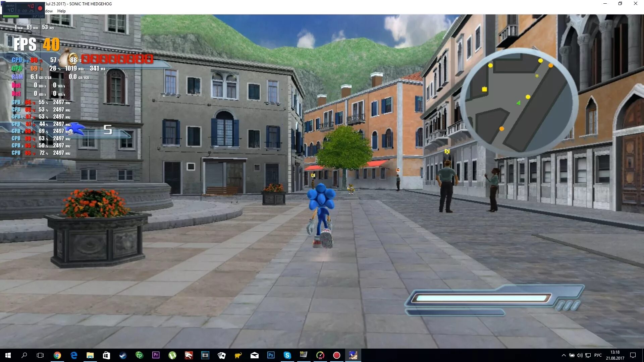
Task: Open the Help menu
Action: pyautogui.click(x=61, y=11)
